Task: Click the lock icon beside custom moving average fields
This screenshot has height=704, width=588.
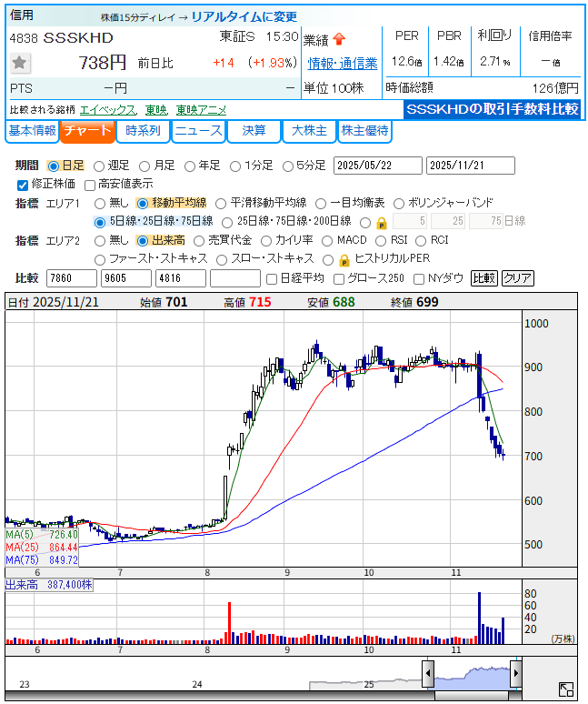Action: [x=382, y=222]
